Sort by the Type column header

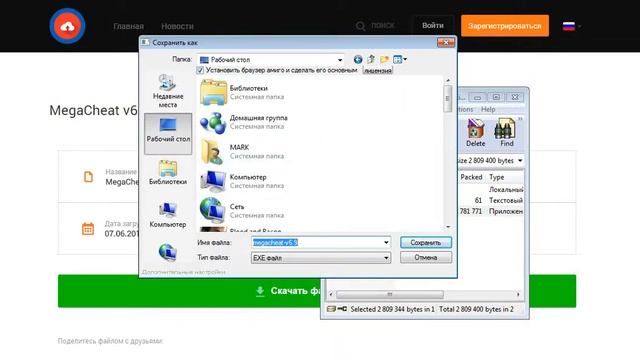tap(496, 177)
